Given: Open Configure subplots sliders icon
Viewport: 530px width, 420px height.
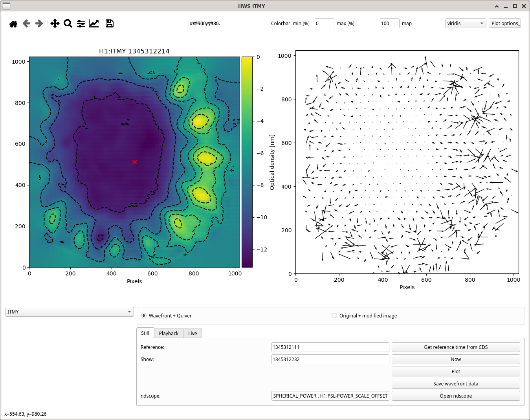Looking at the screenshot, I should point(81,24).
